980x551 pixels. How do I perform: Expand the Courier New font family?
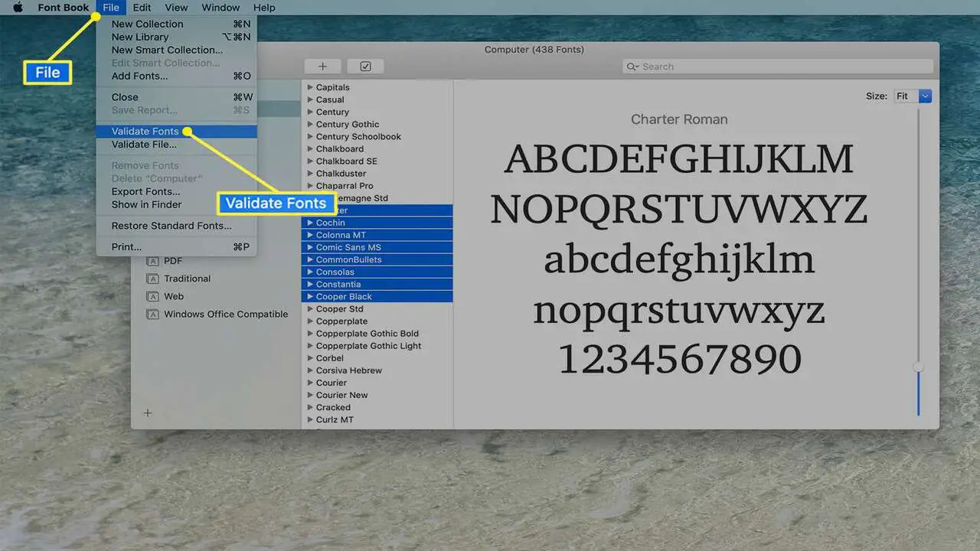pyautogui.click(x=310, y=395)
